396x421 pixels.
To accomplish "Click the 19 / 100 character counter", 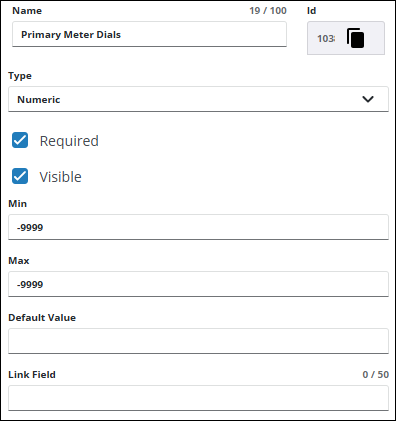I will [x=268, y=11].
